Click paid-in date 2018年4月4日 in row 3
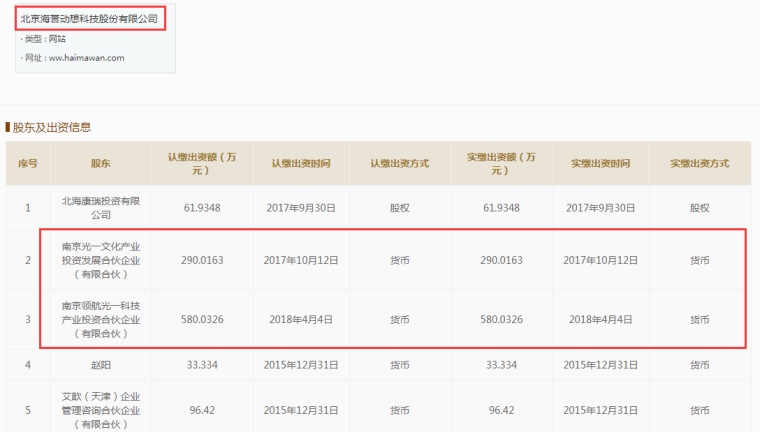 [600, 320]
